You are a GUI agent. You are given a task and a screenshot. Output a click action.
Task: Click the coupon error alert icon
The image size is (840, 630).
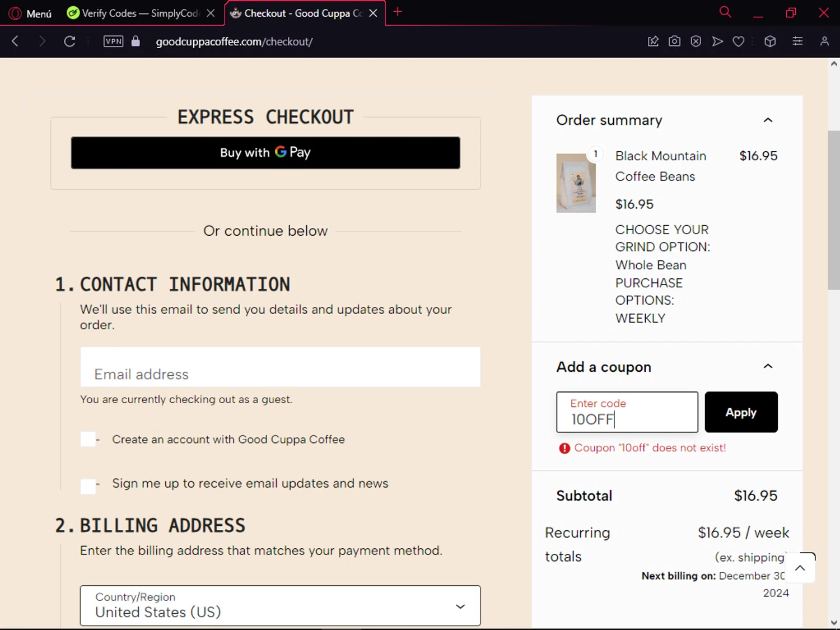point(564,448)
